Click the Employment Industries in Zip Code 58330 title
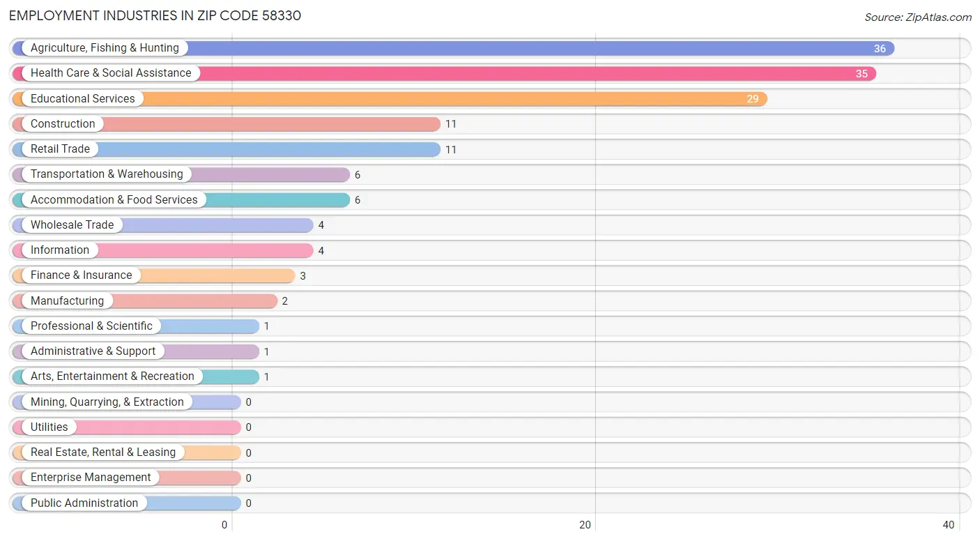This screenshot has height=541, width=980. (x=155, y=15)
